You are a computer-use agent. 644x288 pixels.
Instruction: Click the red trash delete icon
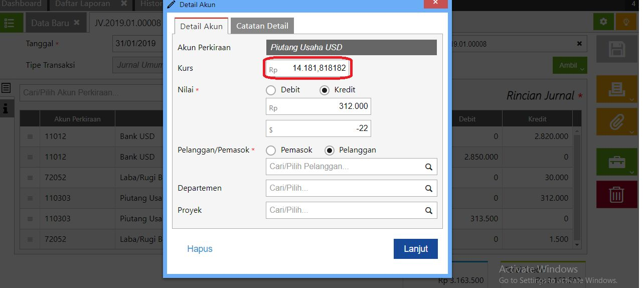click(x=616, y=194)
